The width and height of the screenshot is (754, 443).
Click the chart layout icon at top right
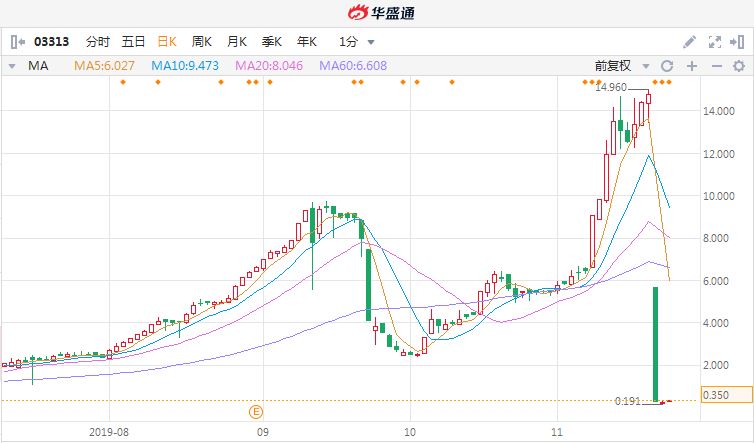(739, 42)
